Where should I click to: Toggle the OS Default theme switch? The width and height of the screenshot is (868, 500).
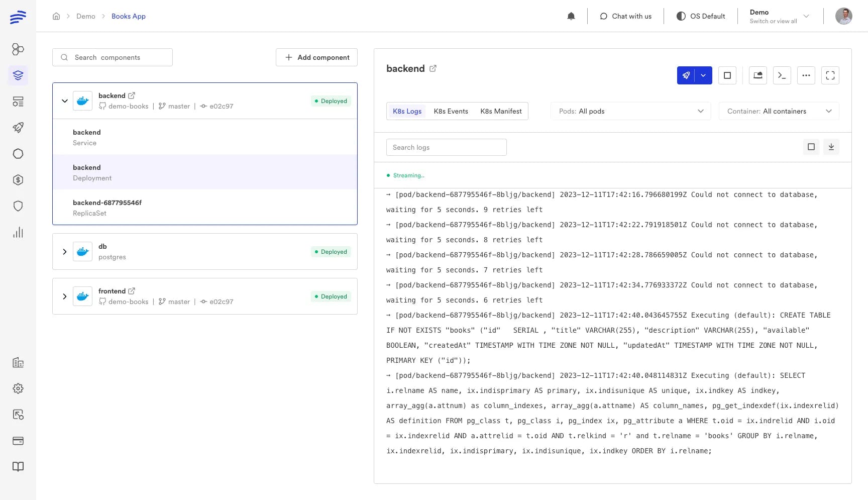pyautogui.click(x=701, y=16)
